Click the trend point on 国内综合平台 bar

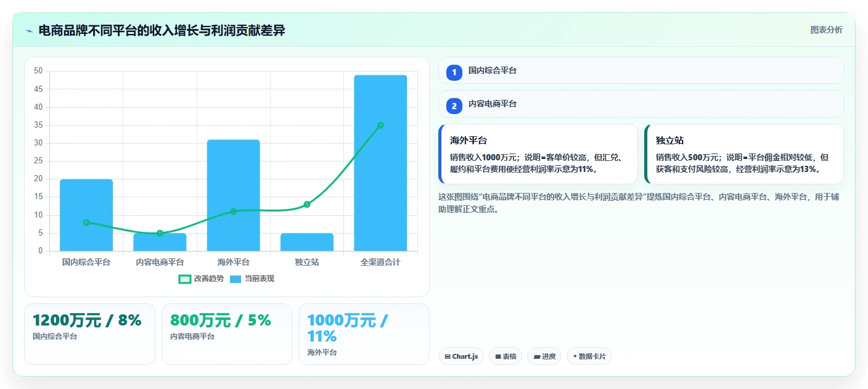tap(86, 222)
